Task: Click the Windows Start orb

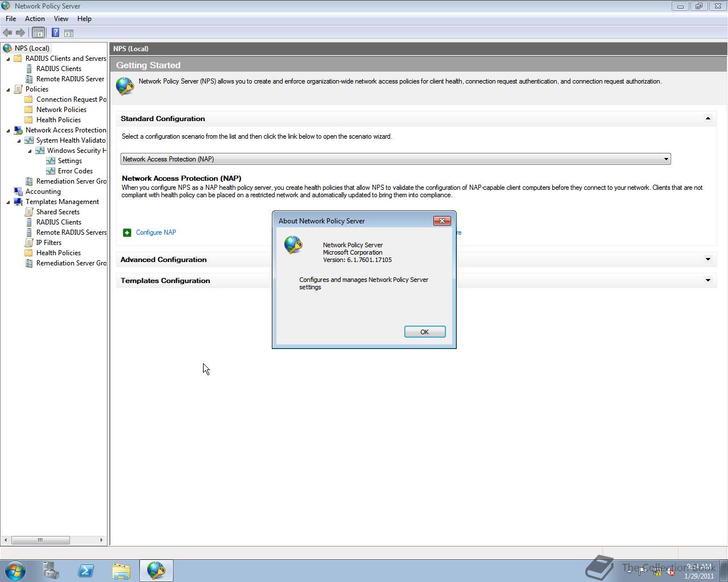Action: (15, 571)
